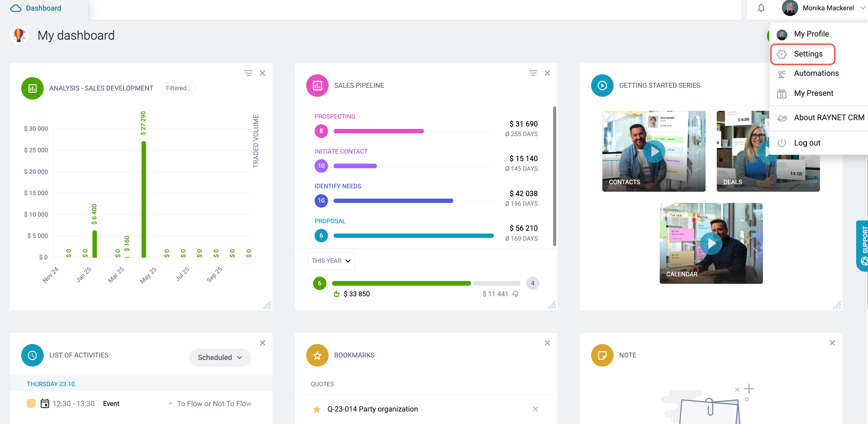868x424 pixels.
Task: Open filter options for Sales Pipeline widget
Action: coord(533,73)
